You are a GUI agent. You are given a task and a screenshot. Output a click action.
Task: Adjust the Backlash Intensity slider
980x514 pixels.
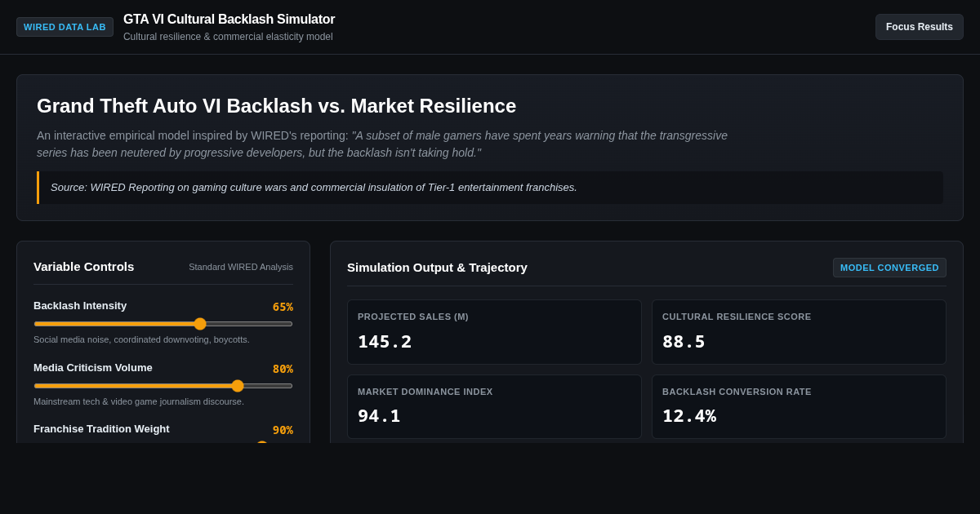click(x=163, y=324)
